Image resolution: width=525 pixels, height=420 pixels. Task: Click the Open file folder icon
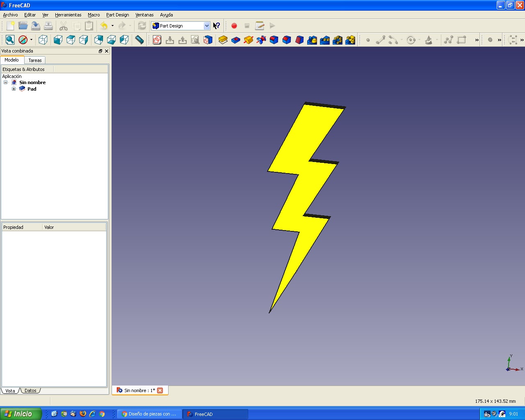(23, 26)
